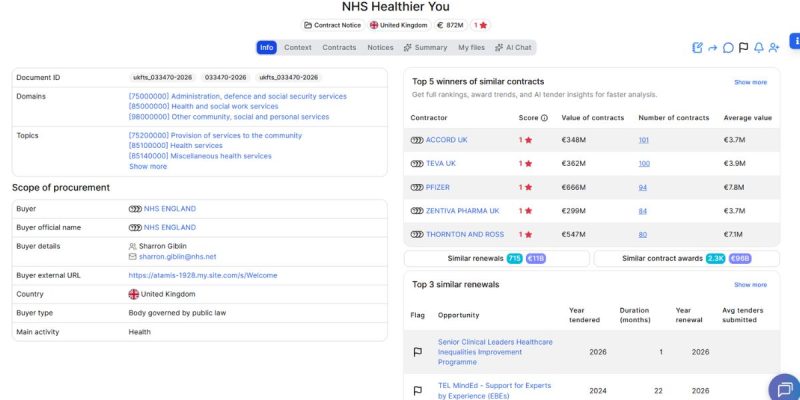Image resolution: width=800 pixels, height=400 pixels.
Task: Open ACCORD UK contractor link
Action: (446, 140)
